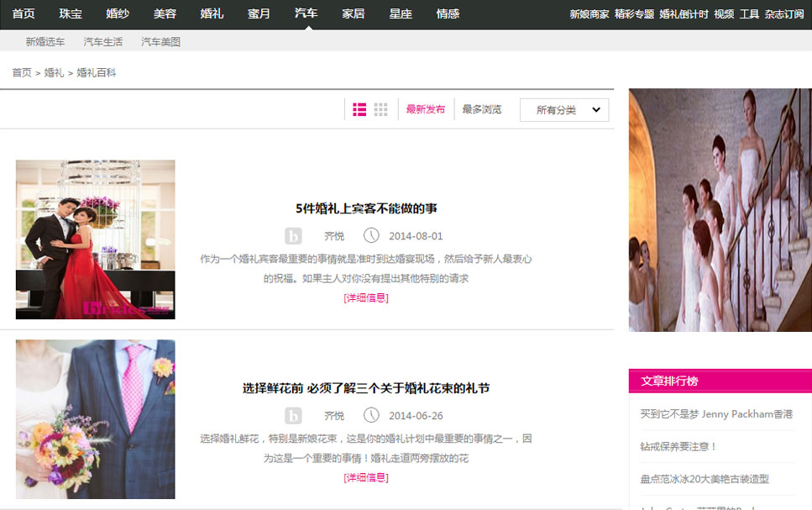Click clock icon next to 2014-08-01
The height and width of the screenshot is (510, 812).
pos(371,236)
